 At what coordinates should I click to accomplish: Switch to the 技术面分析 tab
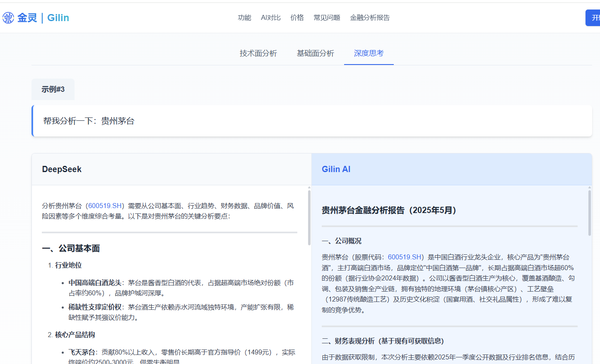258,53
